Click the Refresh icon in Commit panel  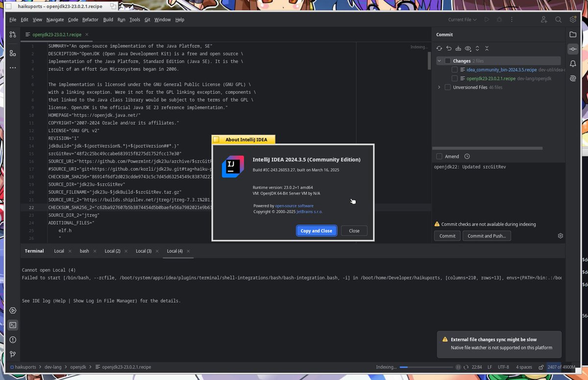tap(439, 48)
